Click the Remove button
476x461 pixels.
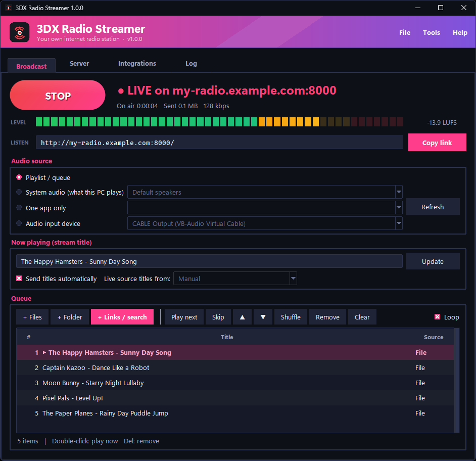click(327, 317)
